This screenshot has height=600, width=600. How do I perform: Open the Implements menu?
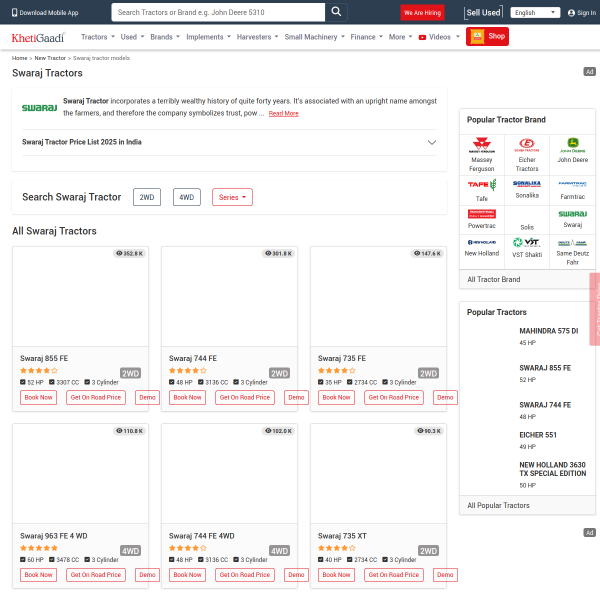click(x=208, y=37)
